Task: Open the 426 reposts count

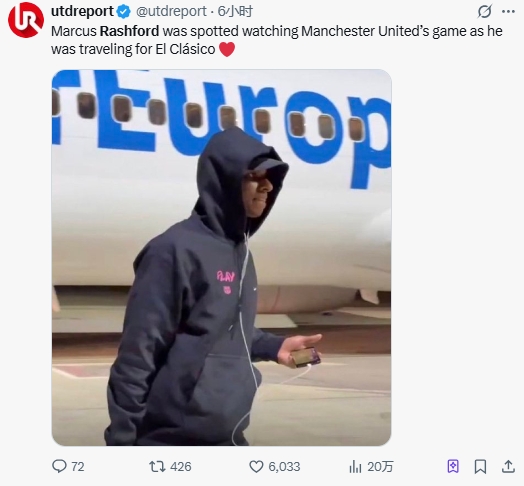Action: click(180, 467)
